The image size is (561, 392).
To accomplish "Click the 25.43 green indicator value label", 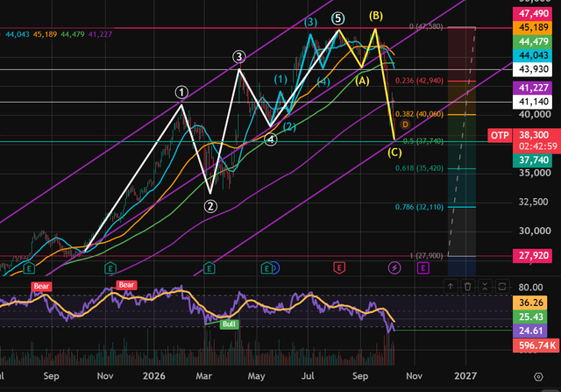I will [x=531, y=317].
